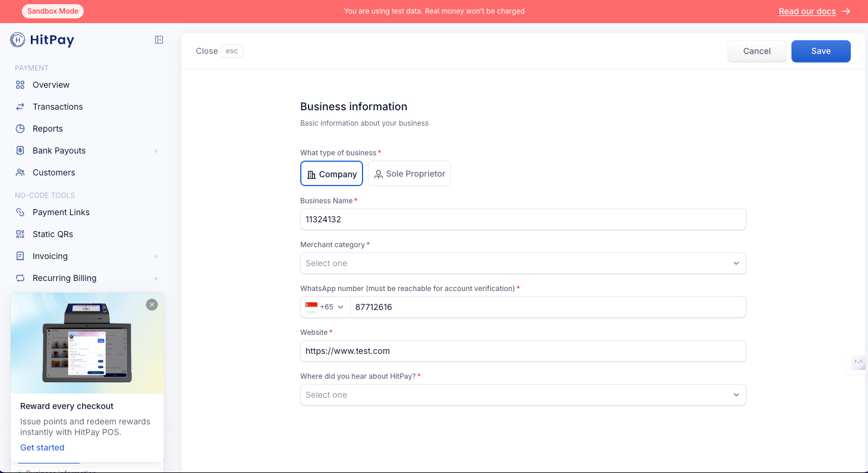
Task: Click the Transactions arrows icon
Action: [20, 107]
